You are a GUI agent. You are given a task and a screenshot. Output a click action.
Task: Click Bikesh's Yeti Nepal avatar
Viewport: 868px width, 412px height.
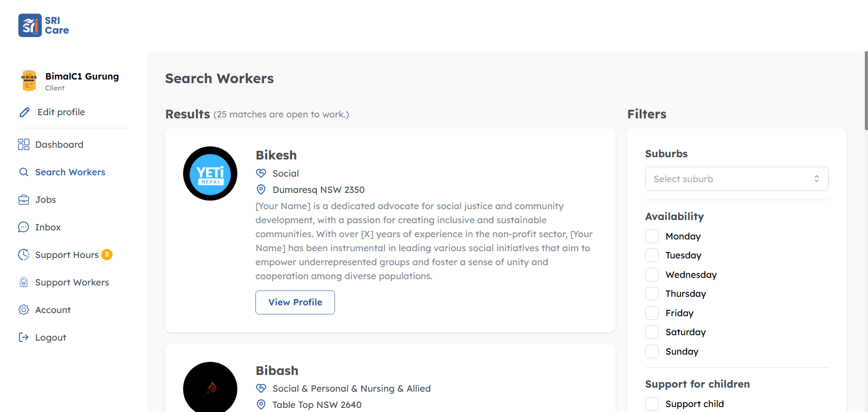coord(210,173)
